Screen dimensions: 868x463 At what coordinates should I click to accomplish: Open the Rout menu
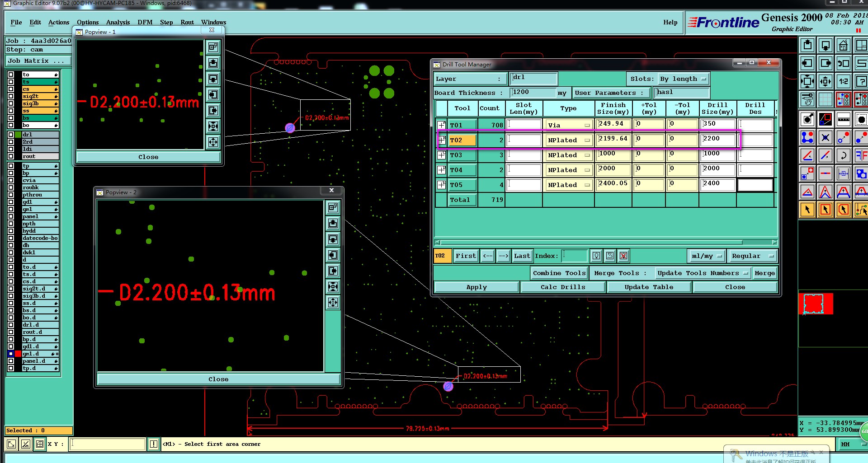click(x=187, y=22)
